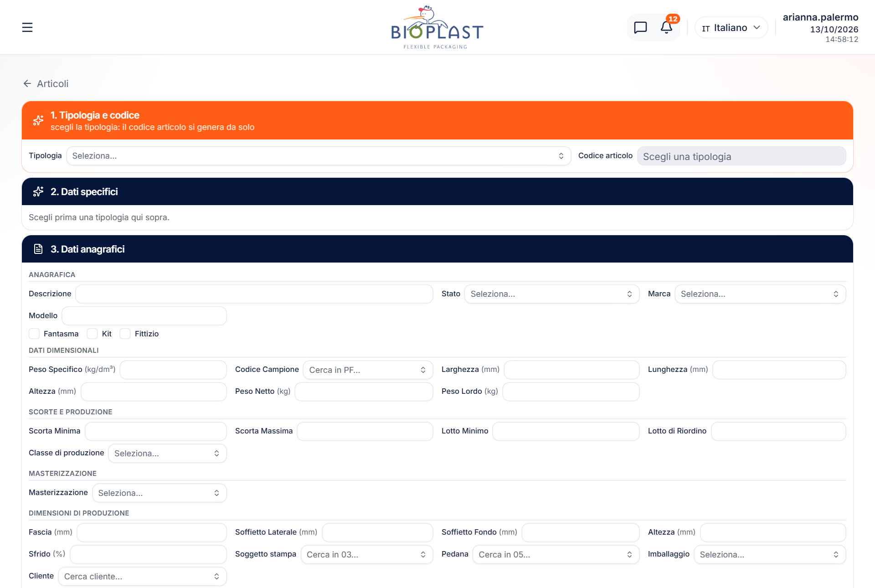Check the Fittizio checkbox
875x588 pixels.
(125, 334)
